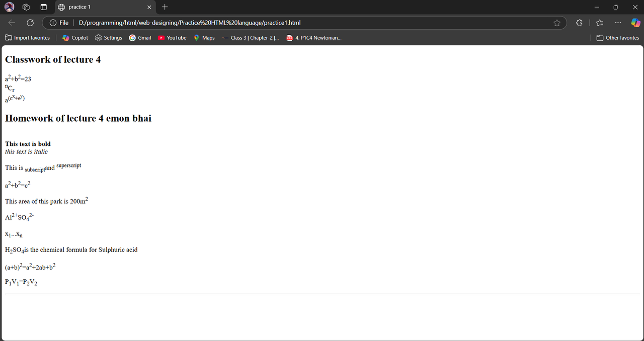Click the grayed Back arrow button
Screen dimensions: 644x341
point(12,23)
